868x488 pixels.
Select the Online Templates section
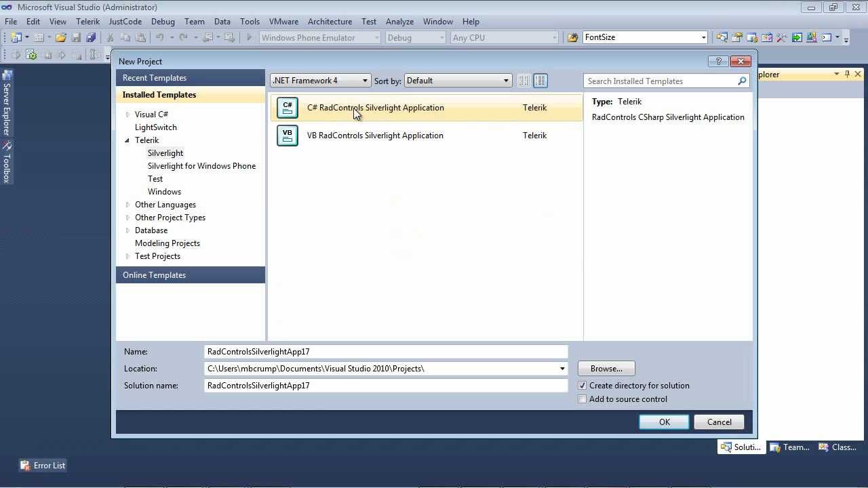pyautogui.click(x=191, y=275)
